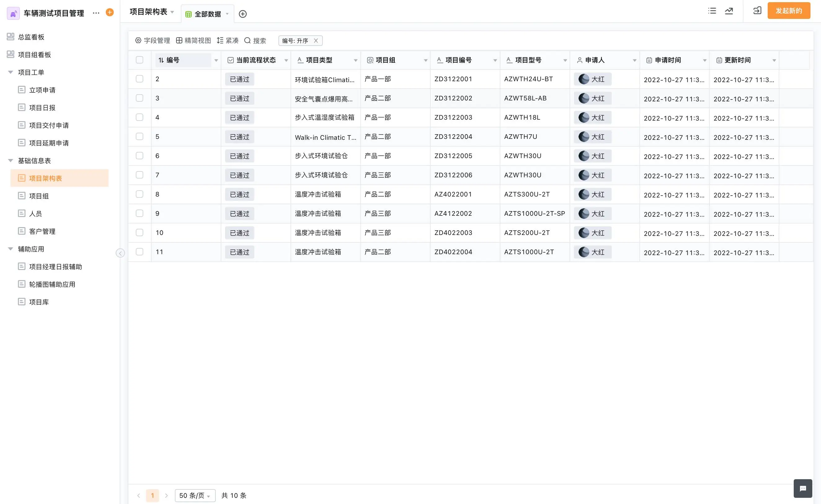Go to the next page arrow
Screen dimensions: 821x504
click(x=166, y=495)
